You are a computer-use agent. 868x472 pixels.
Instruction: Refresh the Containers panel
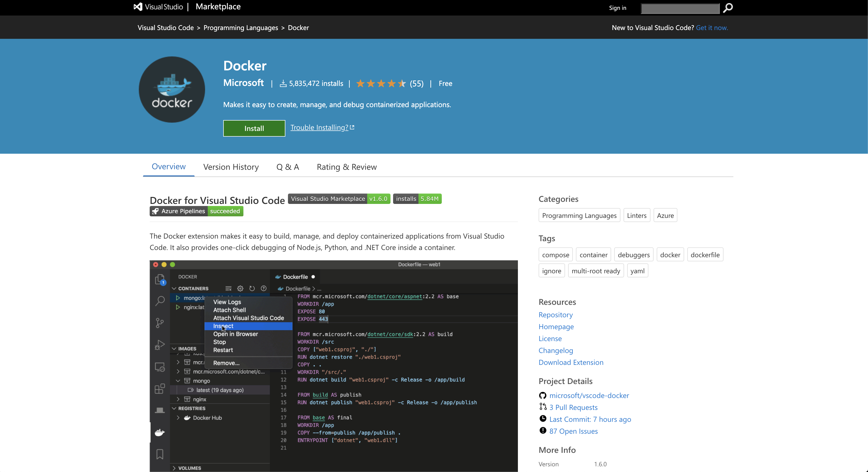pyautogui.click(x=252, y=289)
